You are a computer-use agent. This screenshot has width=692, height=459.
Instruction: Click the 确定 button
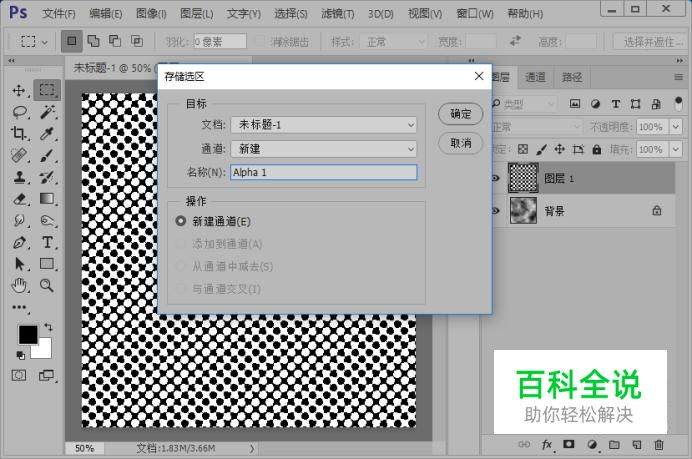click(x=460, y=114)
